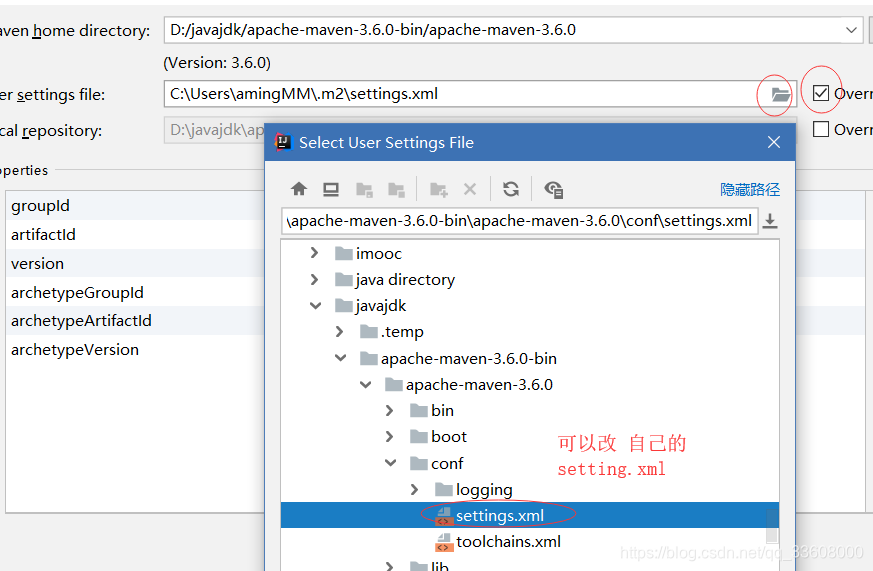Toggle show hidden files icon
Screen dimensions: 873x571
point(553,190)
